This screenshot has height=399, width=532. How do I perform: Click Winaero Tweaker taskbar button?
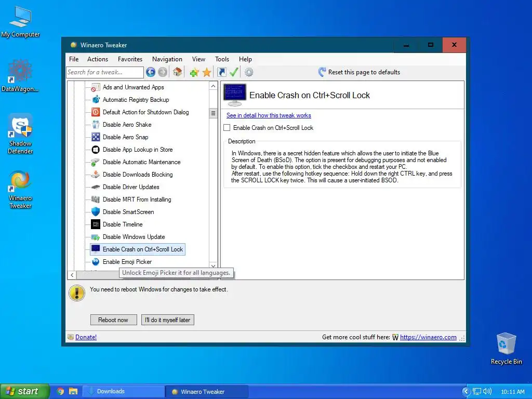click(207, 392)
